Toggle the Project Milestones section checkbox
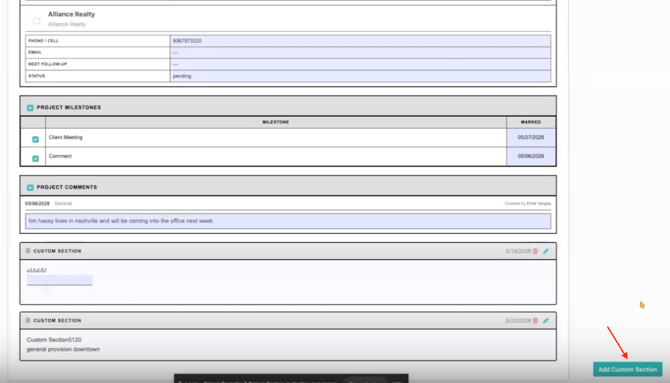 click(x=30, y=108)
